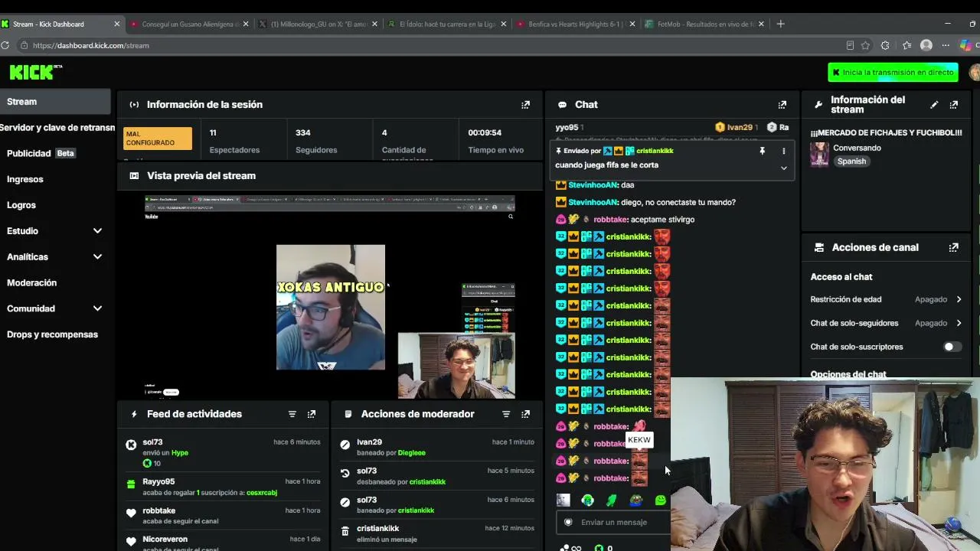Open robbtake username saying aceptame stivirgo
Screen dimensions: 980x551
point(610,220)
